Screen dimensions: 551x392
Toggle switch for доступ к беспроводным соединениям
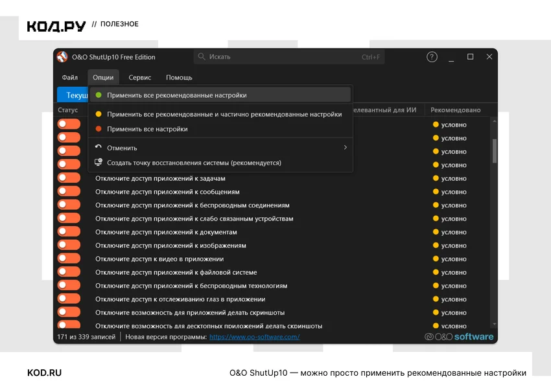click(69, 205)
